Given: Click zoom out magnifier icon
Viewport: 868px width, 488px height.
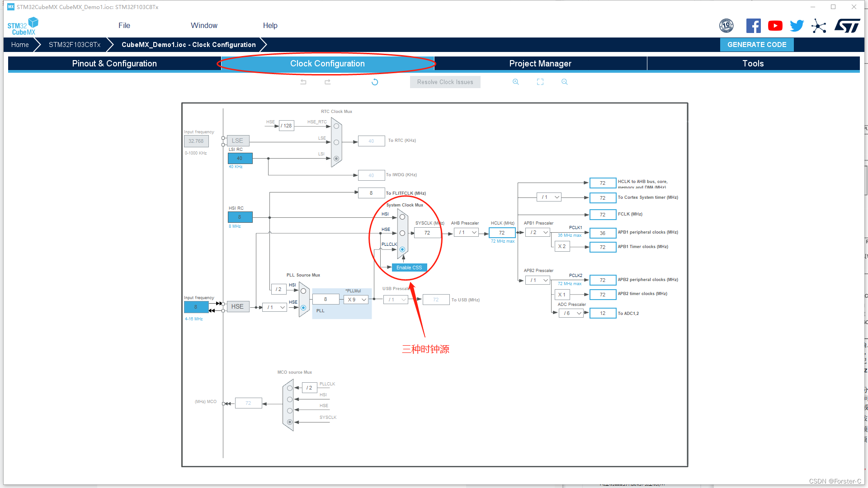Looking at the screenshot, I should pos(565,82).
